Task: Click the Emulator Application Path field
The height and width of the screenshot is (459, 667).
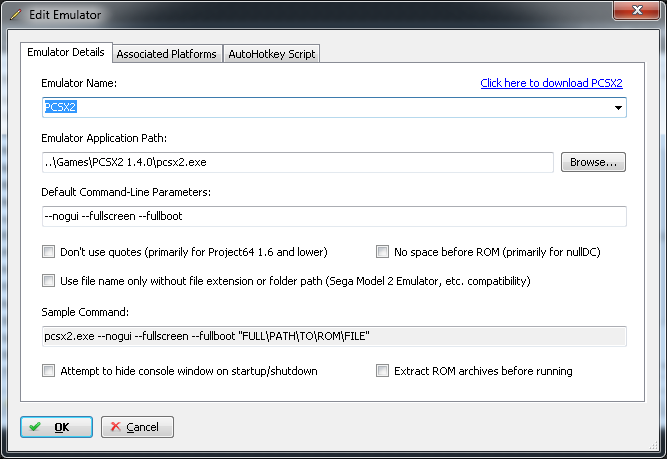Action: click(298, 162)
